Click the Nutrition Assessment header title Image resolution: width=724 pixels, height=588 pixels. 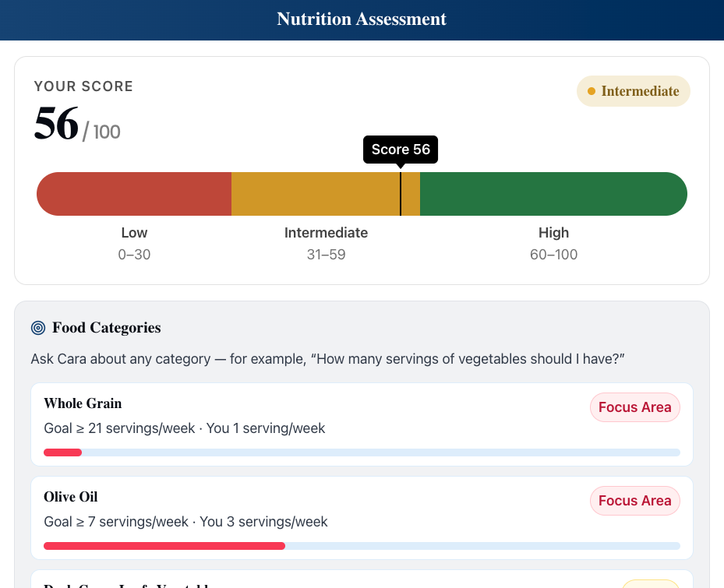[362, 19]
